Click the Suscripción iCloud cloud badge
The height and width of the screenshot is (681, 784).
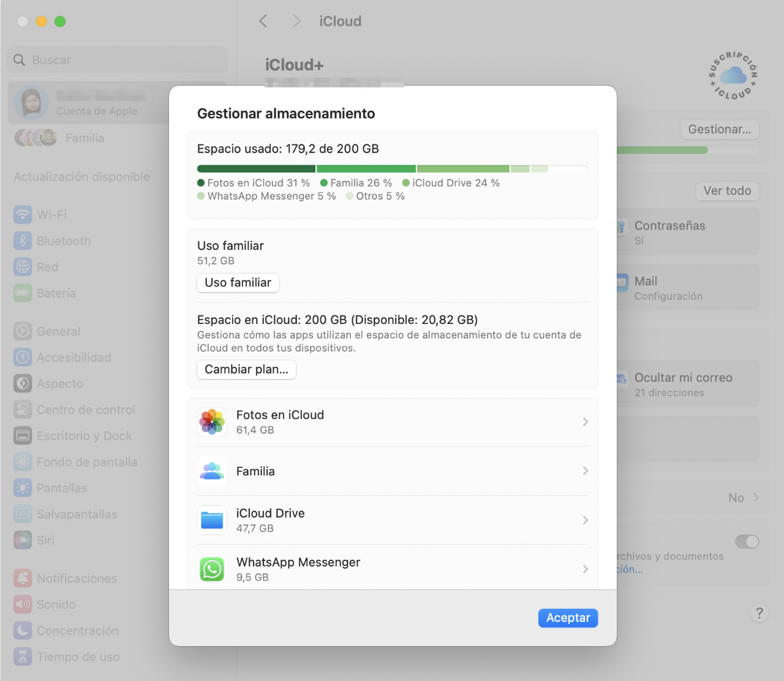coord(733,76)
